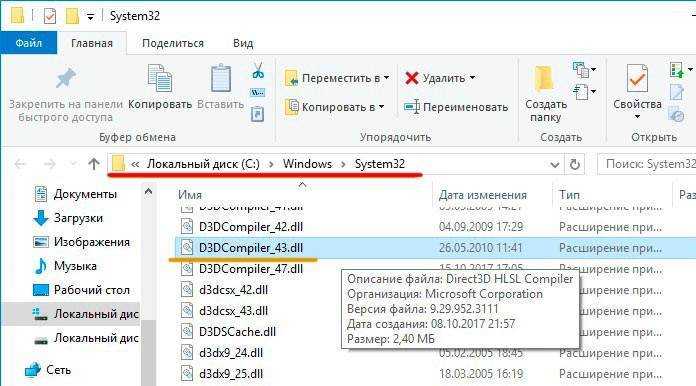The height and width of the screenshot is (386, 696).
Task: Click the History icon in Открыть group
Action: (x=677, y=114)
